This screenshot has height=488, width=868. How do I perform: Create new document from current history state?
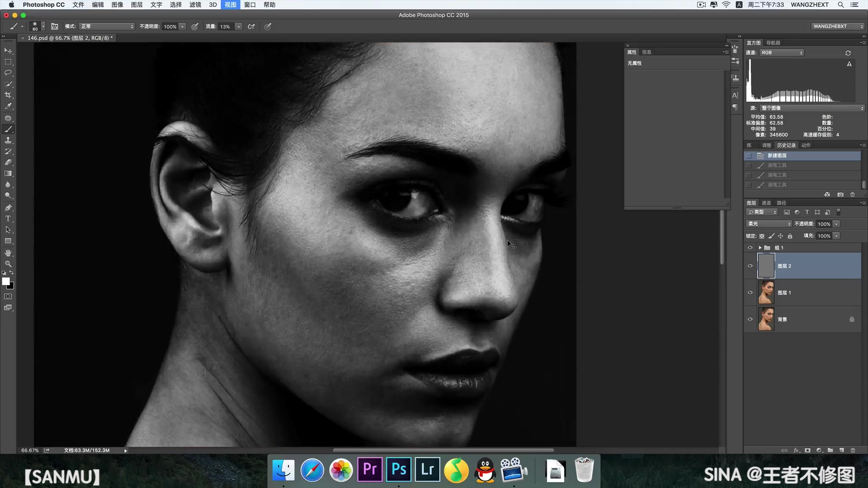(x=827, y=194)
